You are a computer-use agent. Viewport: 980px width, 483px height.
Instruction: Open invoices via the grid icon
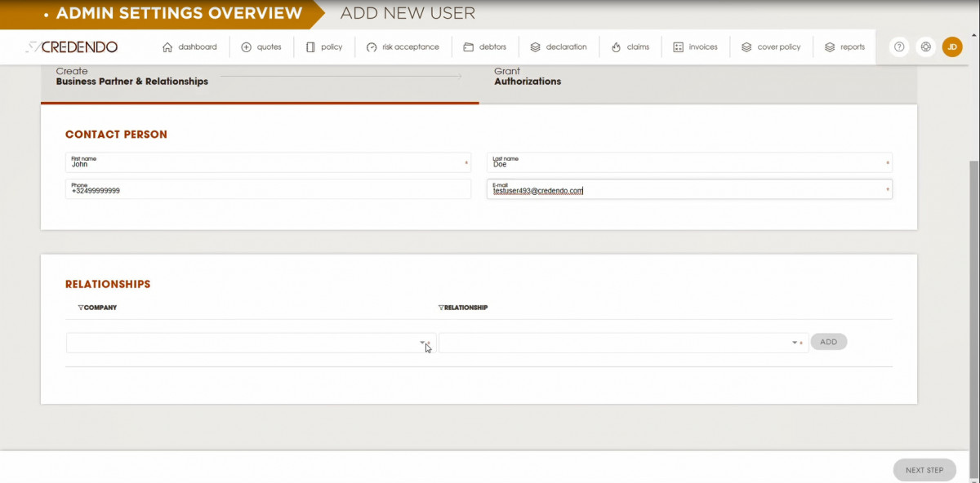pos(678,47)
